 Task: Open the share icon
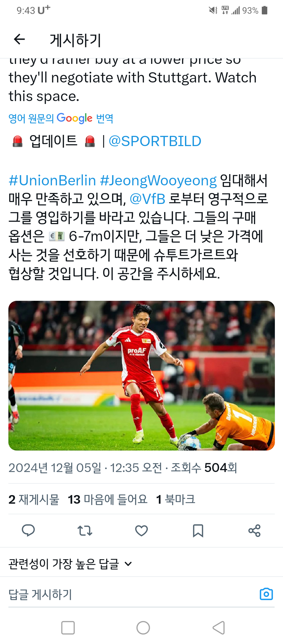point(254,531)
